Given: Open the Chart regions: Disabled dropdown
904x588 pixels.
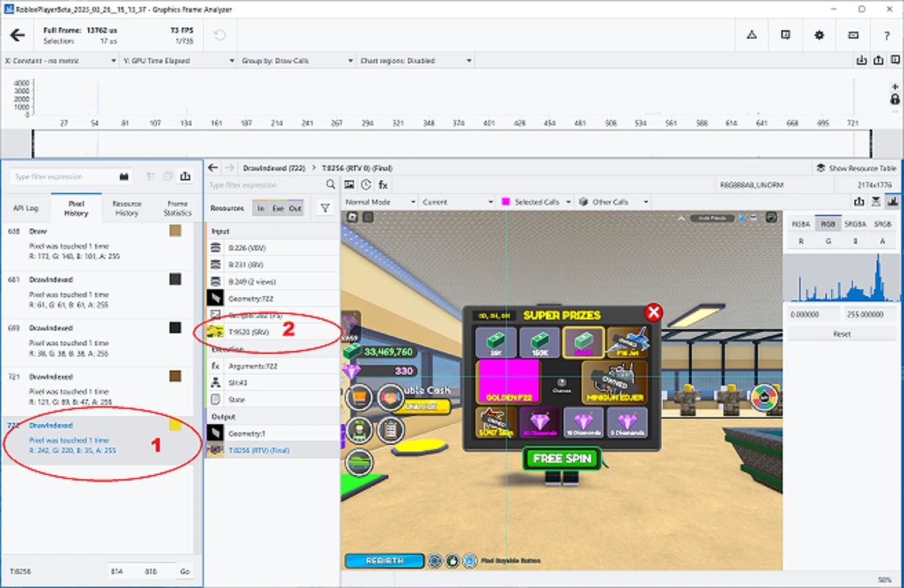Looking at the screenshot, I should [x=415, y=61].
